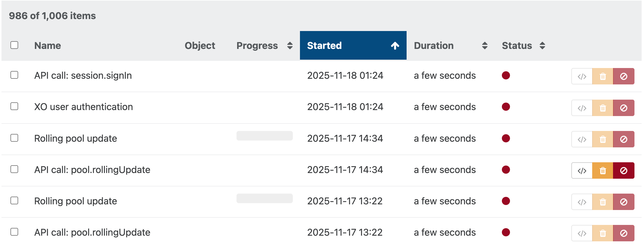This screenshot has height=247, width=644.
Task: Open raw log for API call: session.signIn
Action: point(582,76)
